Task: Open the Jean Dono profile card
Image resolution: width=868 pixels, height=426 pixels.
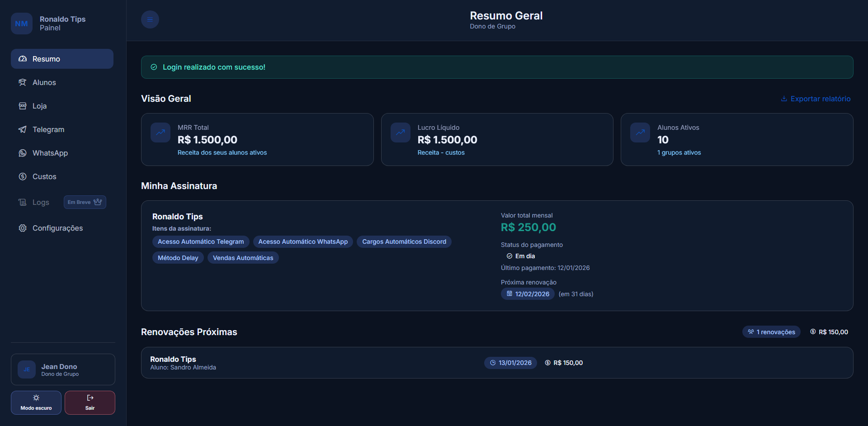Action: click(x=63, y=369)
